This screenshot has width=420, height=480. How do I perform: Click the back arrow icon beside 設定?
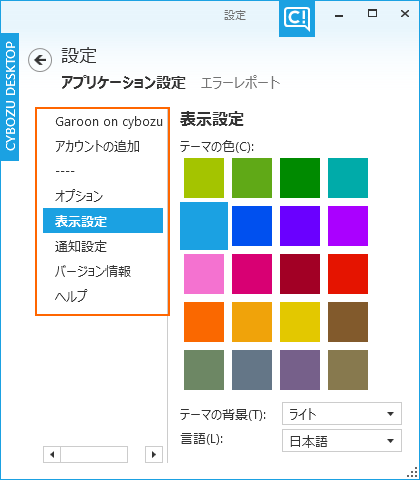coord(40,60)
